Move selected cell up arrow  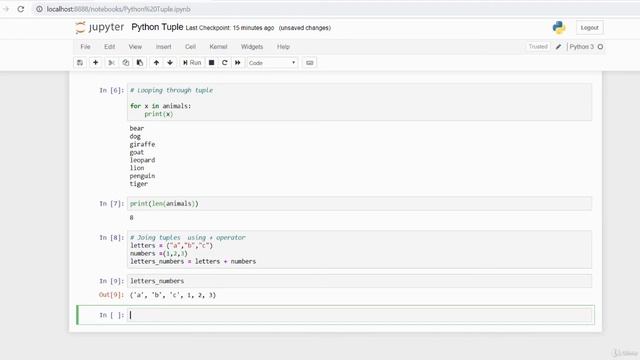(156, 63)
